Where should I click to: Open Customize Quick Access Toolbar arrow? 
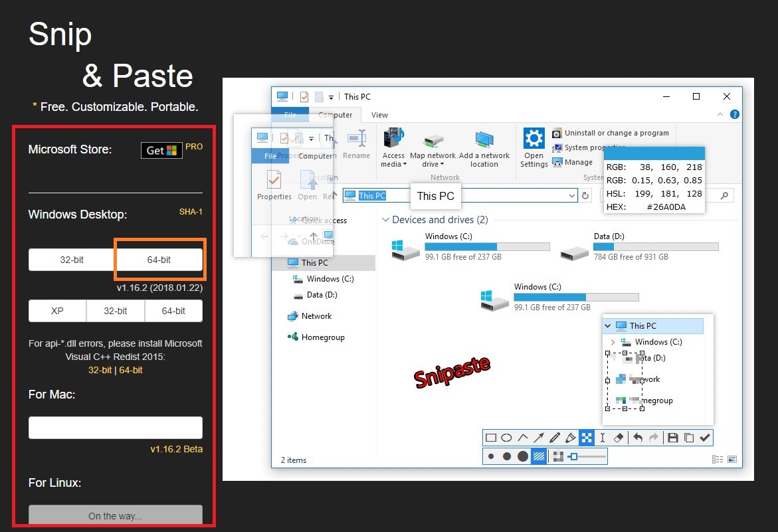coord(331,97)
